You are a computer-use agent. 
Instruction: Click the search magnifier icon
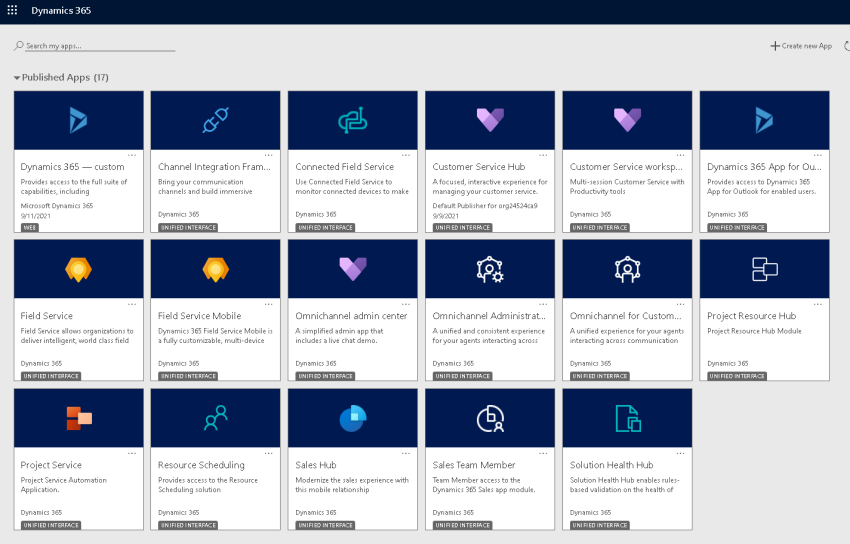(18, 46)
